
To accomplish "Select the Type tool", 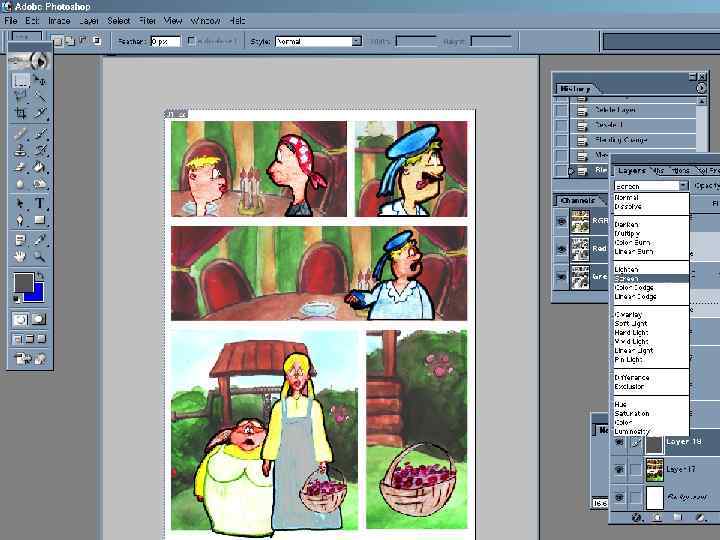I will pos(40,203).
